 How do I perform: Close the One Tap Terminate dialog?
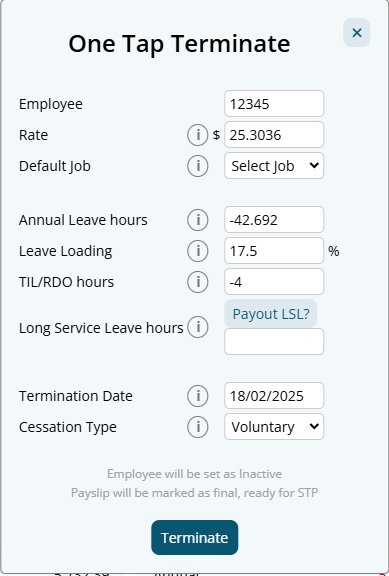pyautogui.click(x=357, y=33)
